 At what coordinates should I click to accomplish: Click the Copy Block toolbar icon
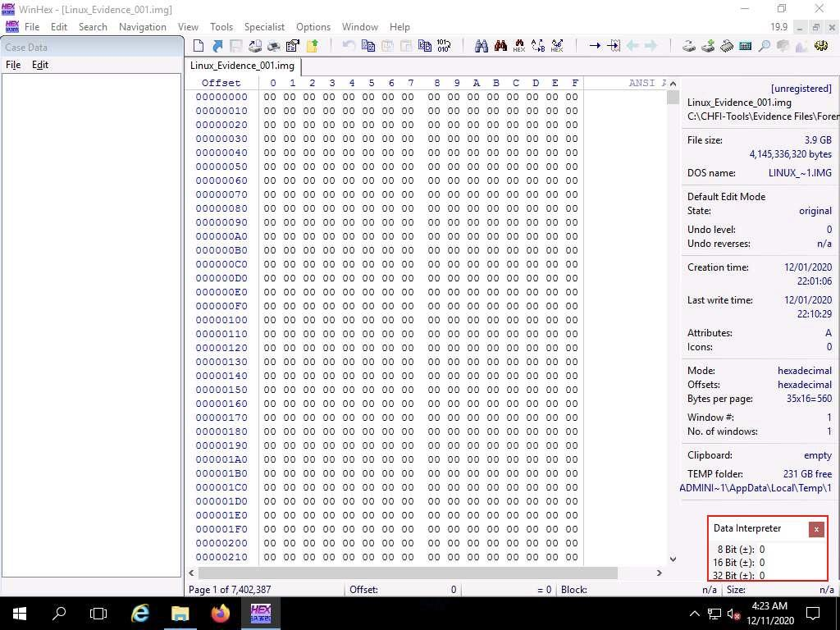point(368,46)
